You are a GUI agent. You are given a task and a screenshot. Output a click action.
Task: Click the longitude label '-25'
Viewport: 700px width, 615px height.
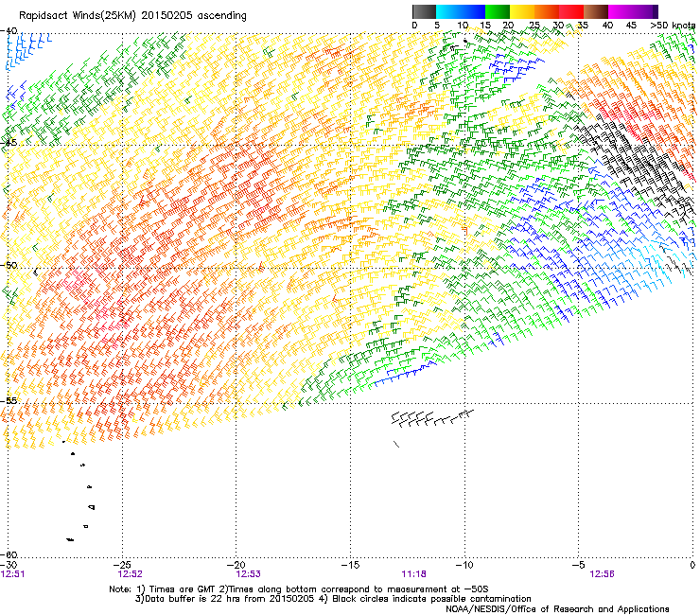[122, 565]
